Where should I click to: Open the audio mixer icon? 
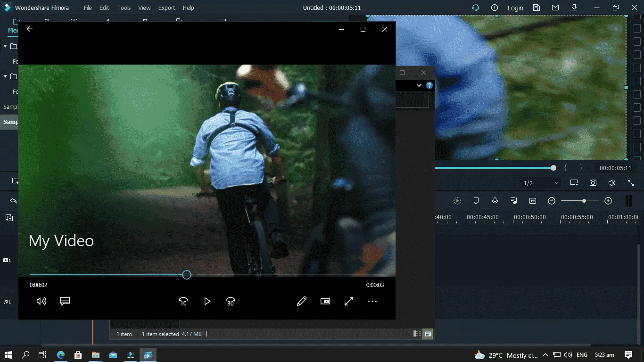pyautogui.click(x=514, y=201)
